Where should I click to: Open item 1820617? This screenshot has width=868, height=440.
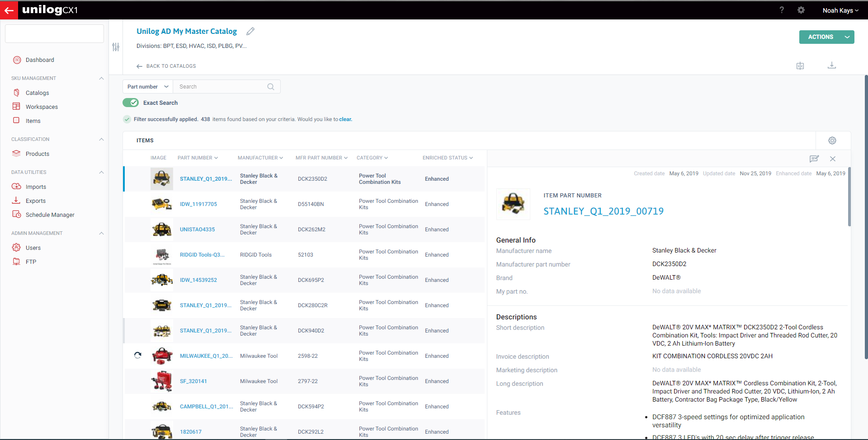pyautogui.click(x=191, y=432)
